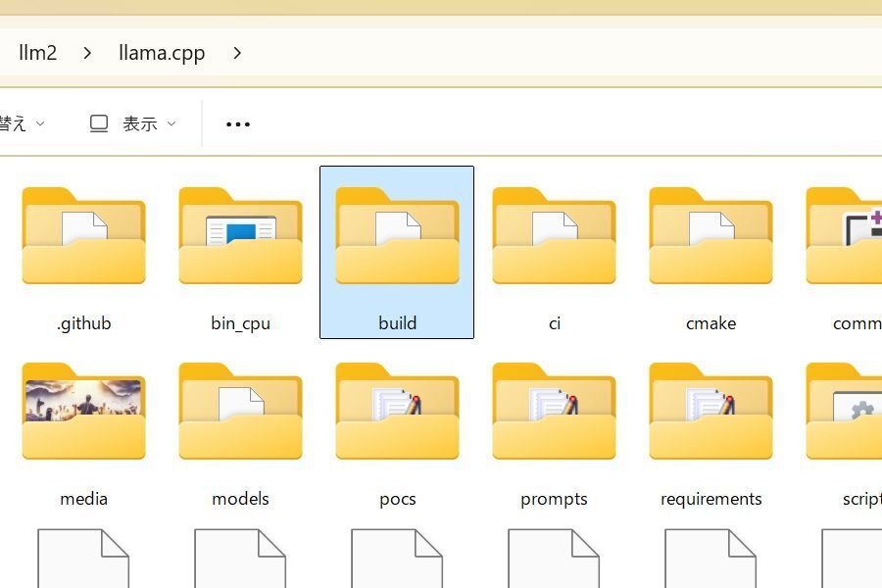The width and height of the screenshot is (882, 588).
Task: Expand chevron after llama.cpp breadcrumb
Action: coord(237,54)
